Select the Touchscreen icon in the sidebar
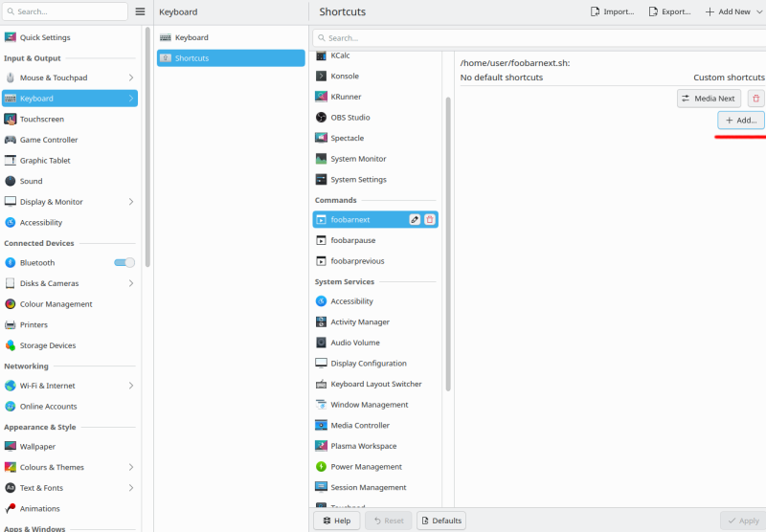766x532 pixels. 11,119
